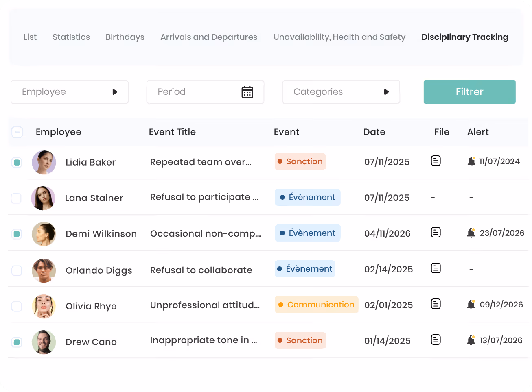This screenshot has height=392, width=532.
Task: Click Orlando Diggs' profile photo
Action: 44,270
